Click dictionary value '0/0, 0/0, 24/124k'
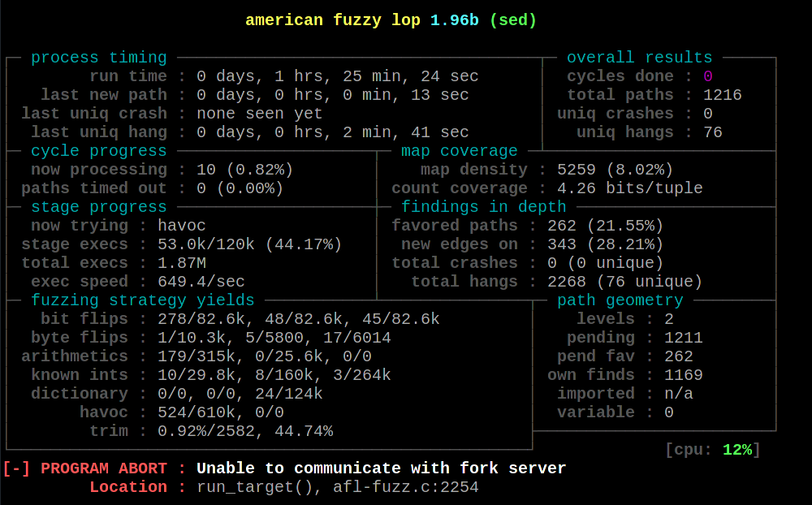The image size is (812, 505). pyautogui.click(x=240, y=393)
